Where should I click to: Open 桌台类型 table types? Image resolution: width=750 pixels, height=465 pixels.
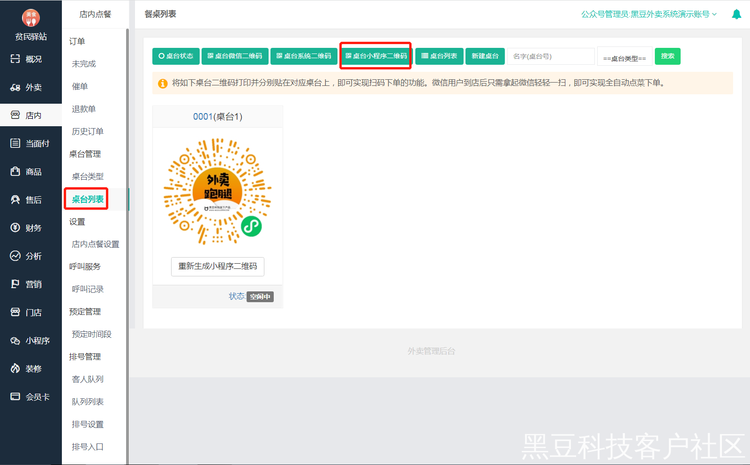(x=88, y=176)
